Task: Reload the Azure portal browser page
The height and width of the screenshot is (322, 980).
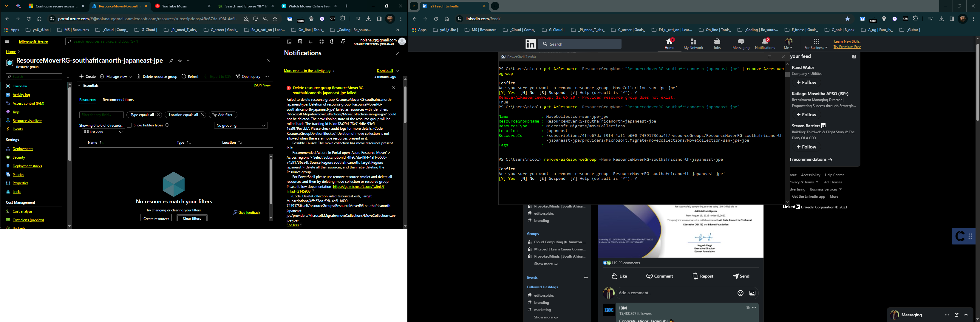Action: coord(29,19)
